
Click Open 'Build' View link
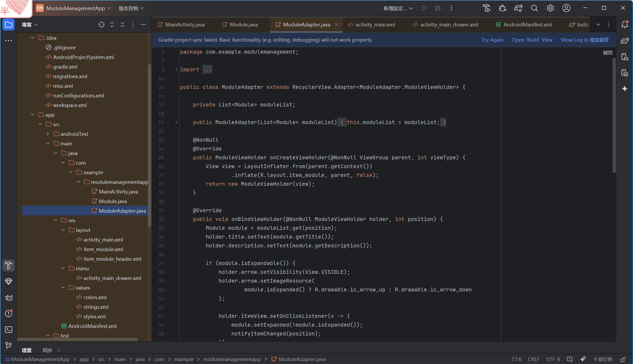(x=532, y=40)
